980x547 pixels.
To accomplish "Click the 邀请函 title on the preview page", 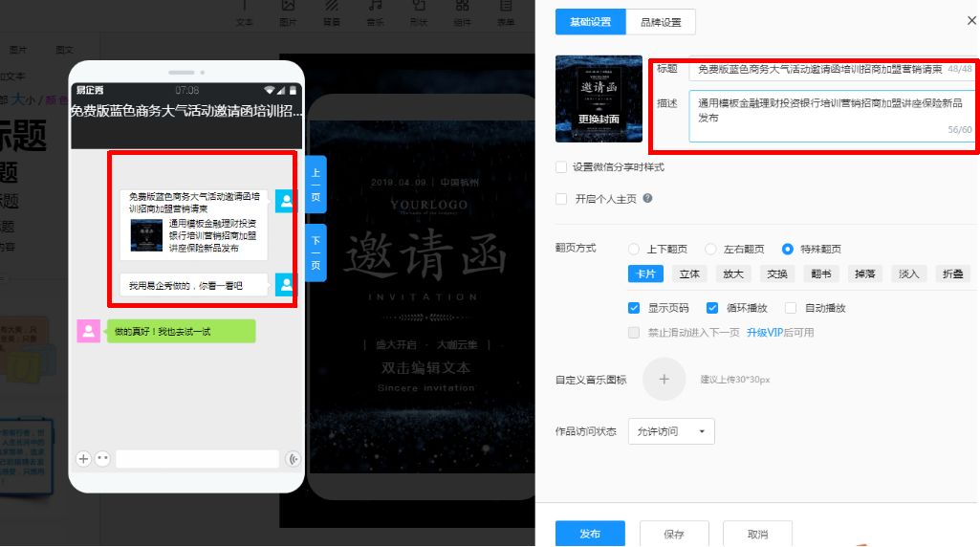I will click(x=425, y=254).
